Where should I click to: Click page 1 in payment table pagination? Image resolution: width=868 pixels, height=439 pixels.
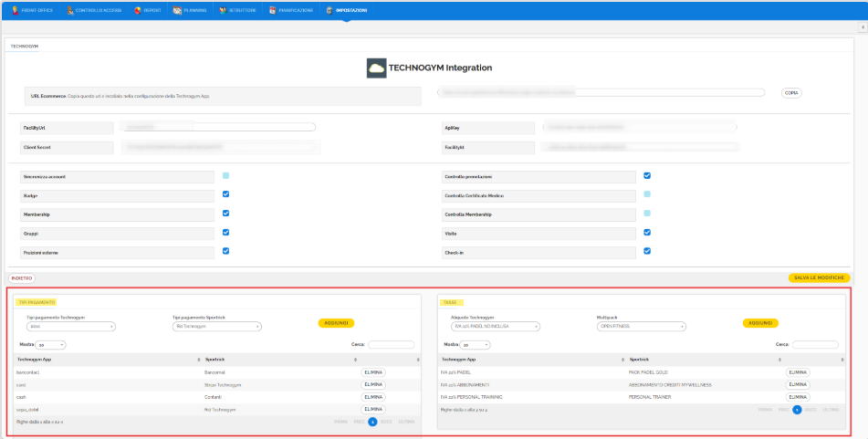372,422
